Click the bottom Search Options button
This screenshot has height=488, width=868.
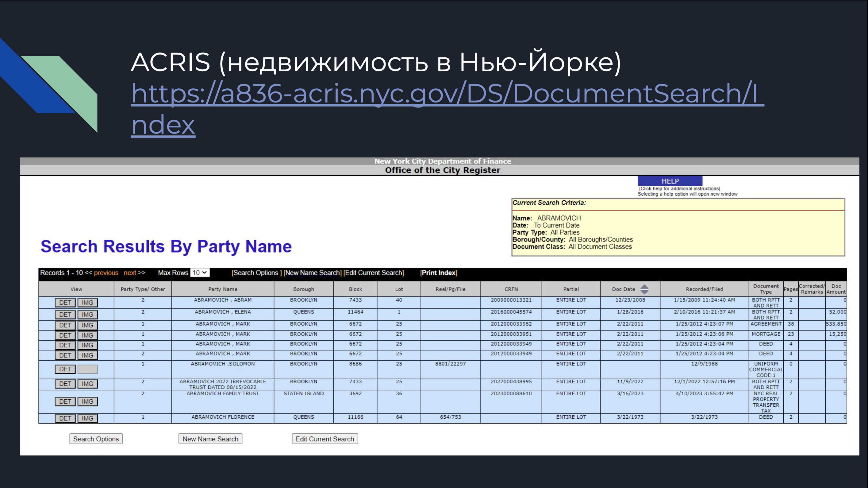pos(96,439)
